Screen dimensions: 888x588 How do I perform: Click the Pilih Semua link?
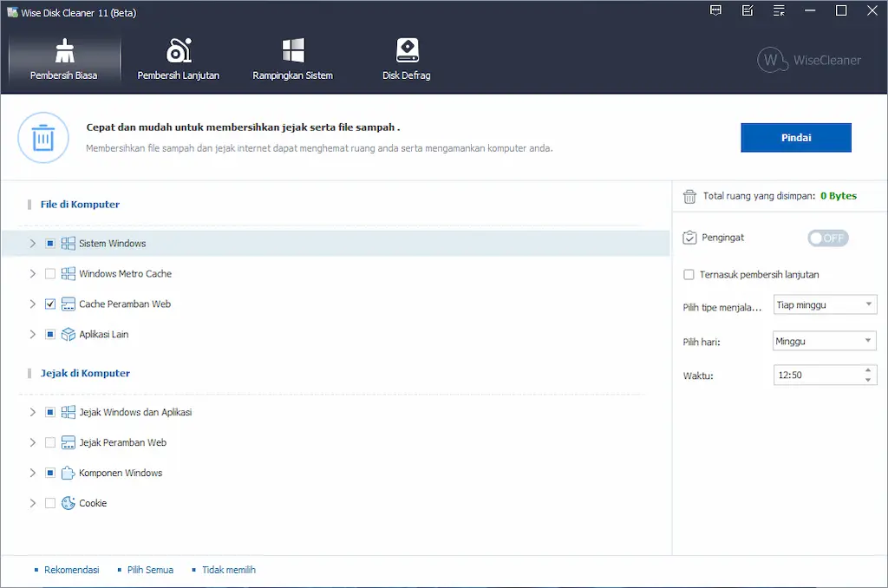click(150, 570)
